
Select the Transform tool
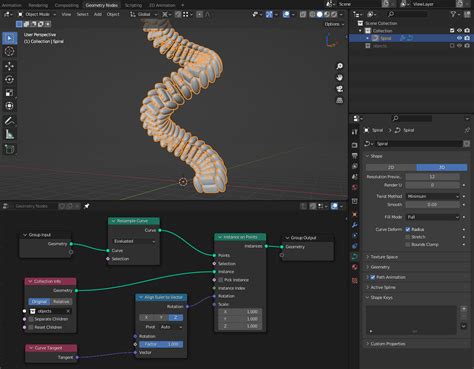(x=10, y=106)
